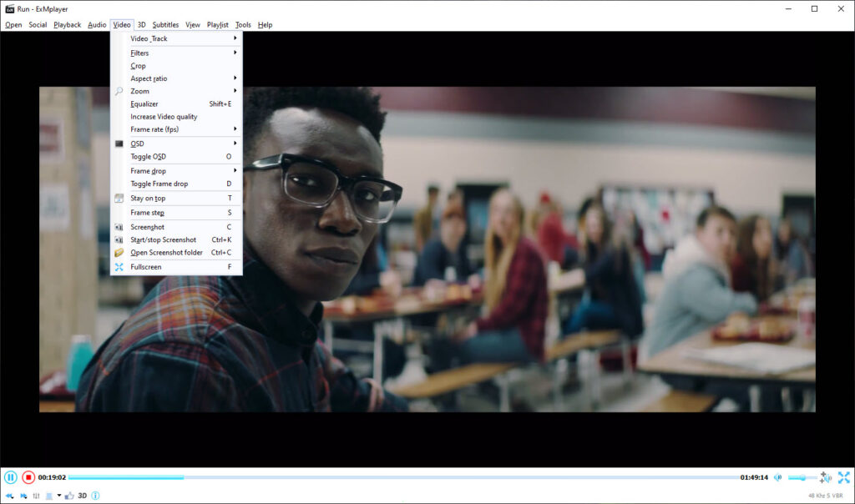Toggle fullscreen with the bottom-right arrows icon
The height and width of the screenshot is (504, 855).
pyautogui.click(x=843, y=477)
